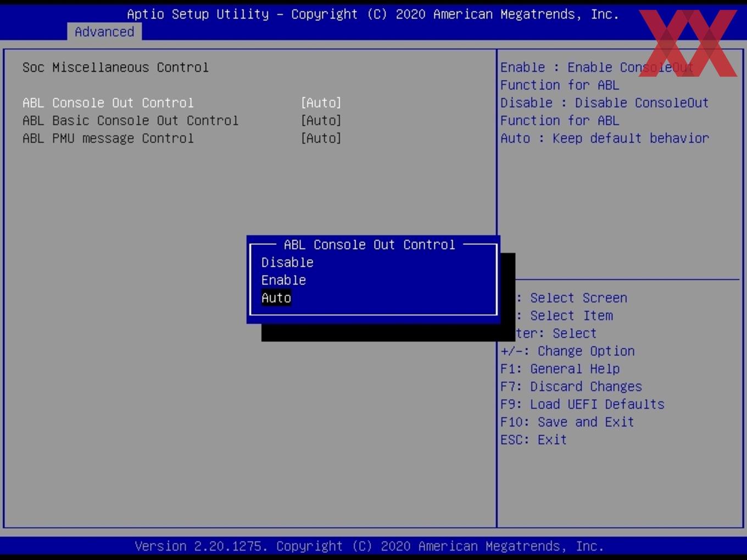This screenshot has width=747, height=560.
Task: Select ABL PMU message Control label
Action: click(108, 138)
